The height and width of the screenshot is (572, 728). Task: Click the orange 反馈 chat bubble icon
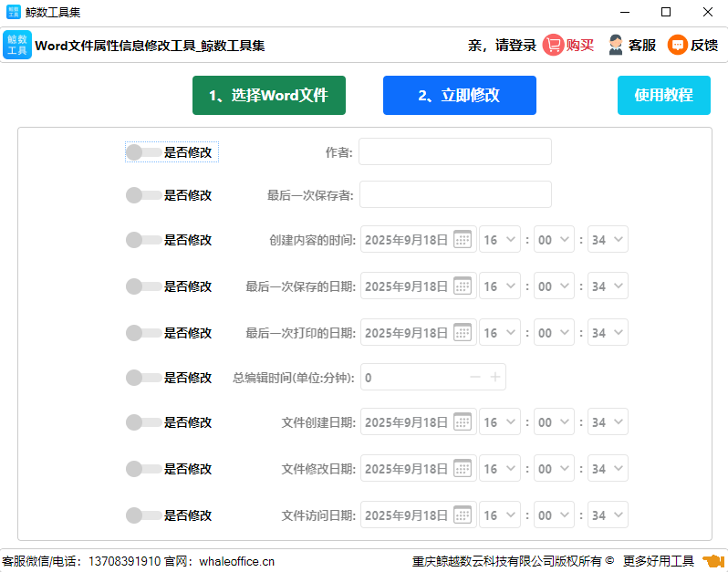pos(678,45)
